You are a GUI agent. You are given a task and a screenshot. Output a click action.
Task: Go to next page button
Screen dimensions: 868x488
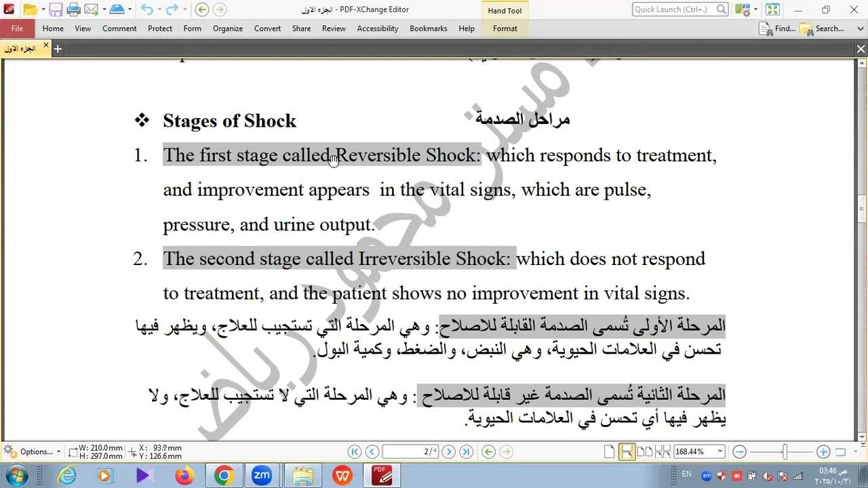[448, 452]
